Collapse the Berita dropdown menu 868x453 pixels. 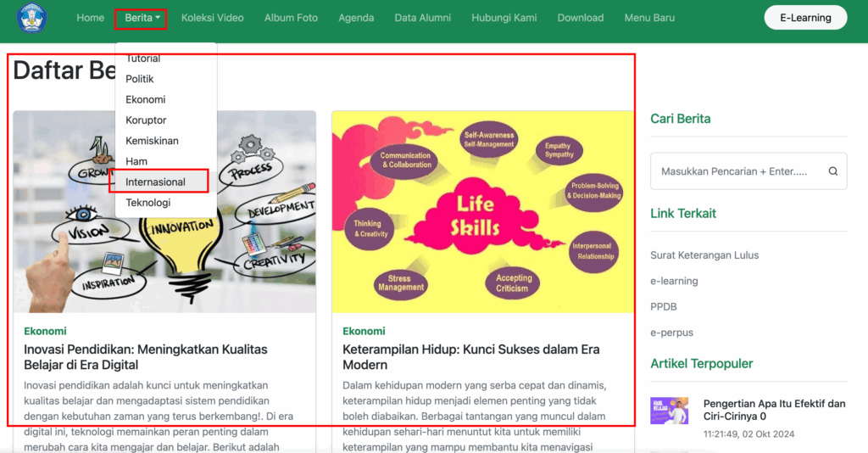pyautogui.click(x=142, y=18)
